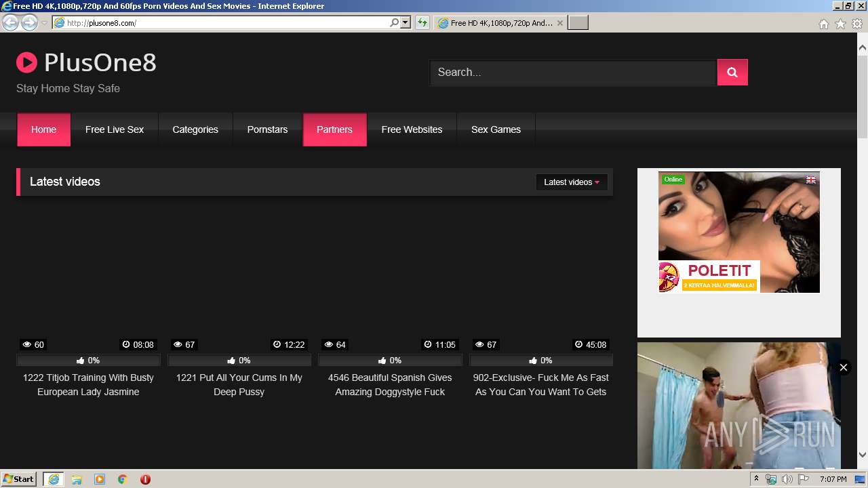The height and width of the screenshot is (488, 868).
Task: Go back using the browser Back arrow
Action: click(10, 22)
